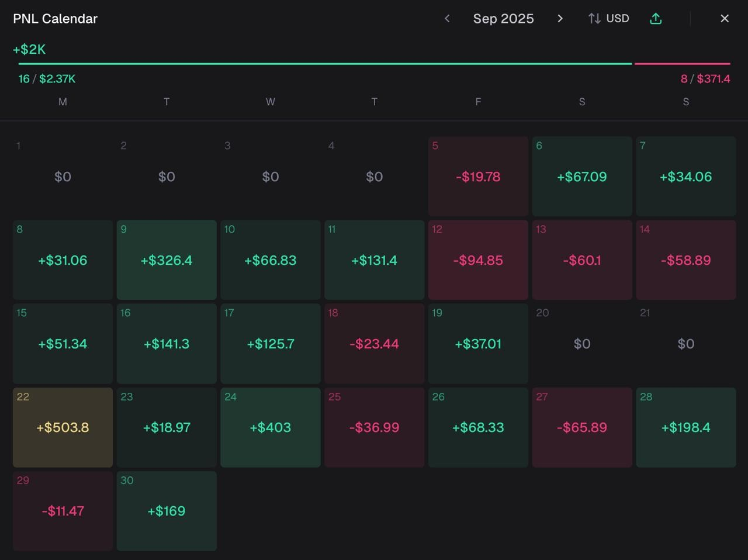Open the September 12 loss of -$94.85
The width and height of the screenshot is (748, 560).
point(478,260)
